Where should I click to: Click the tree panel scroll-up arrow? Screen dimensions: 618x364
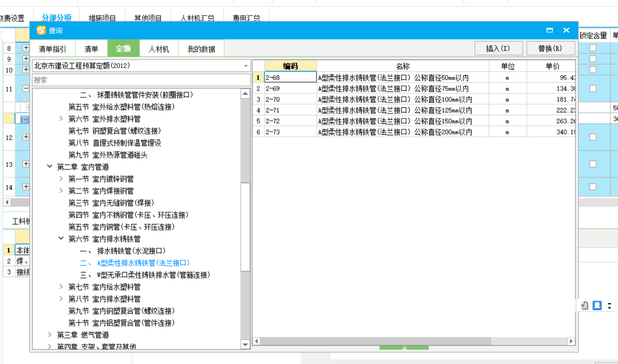[245, 94]
